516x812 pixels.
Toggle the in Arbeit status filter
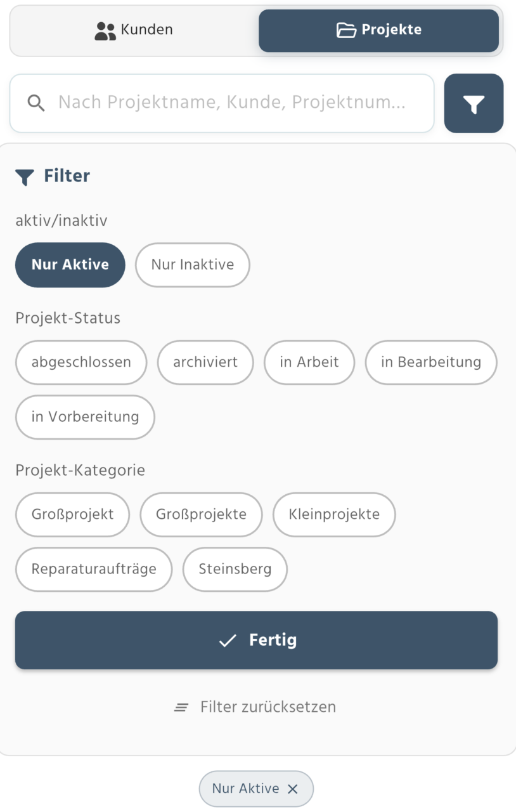tap(309, 362)
